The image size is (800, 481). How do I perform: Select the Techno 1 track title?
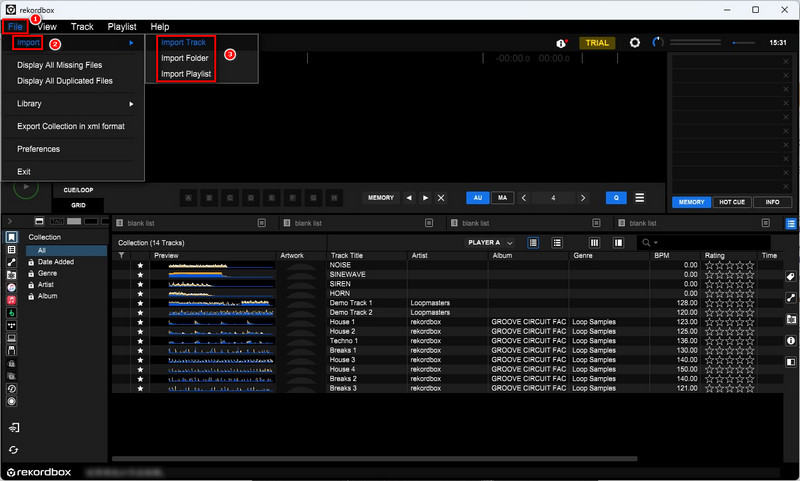click(343, 341)
